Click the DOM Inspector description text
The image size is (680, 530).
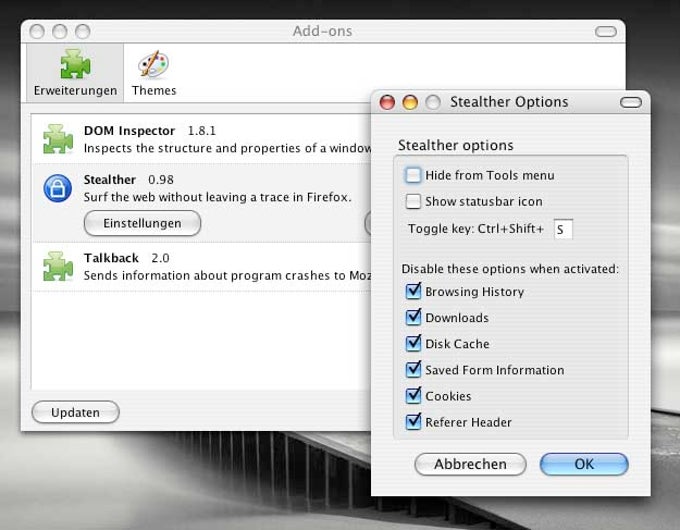click(227, 148)
